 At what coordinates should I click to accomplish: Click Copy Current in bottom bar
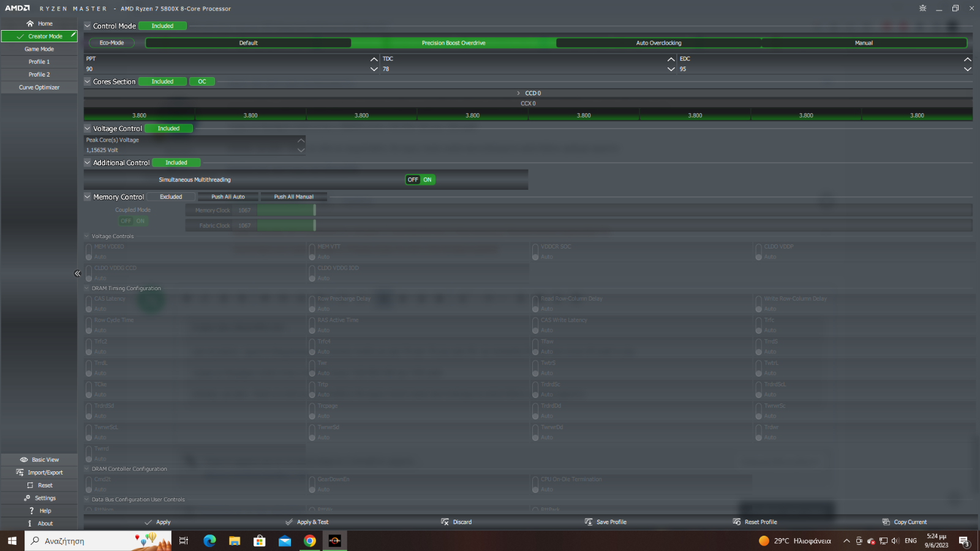[x=904, y=522]
